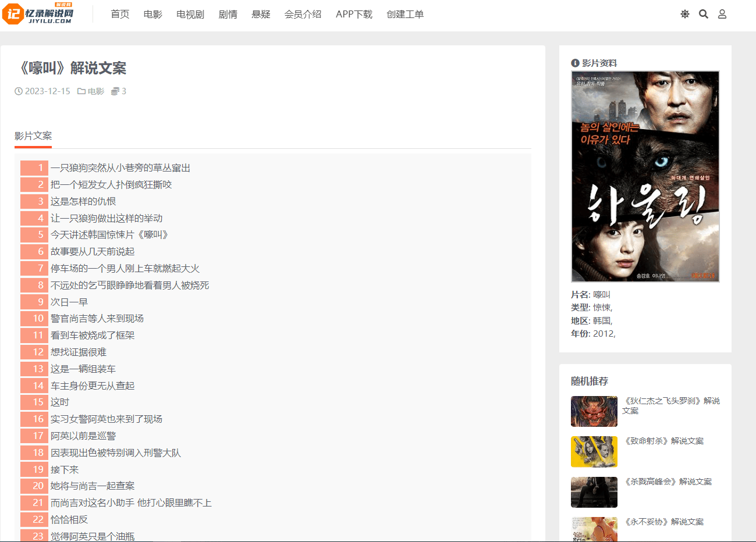
Task: Click the 片名: 嚎叫 info row
Action: [x=591, y=295]
